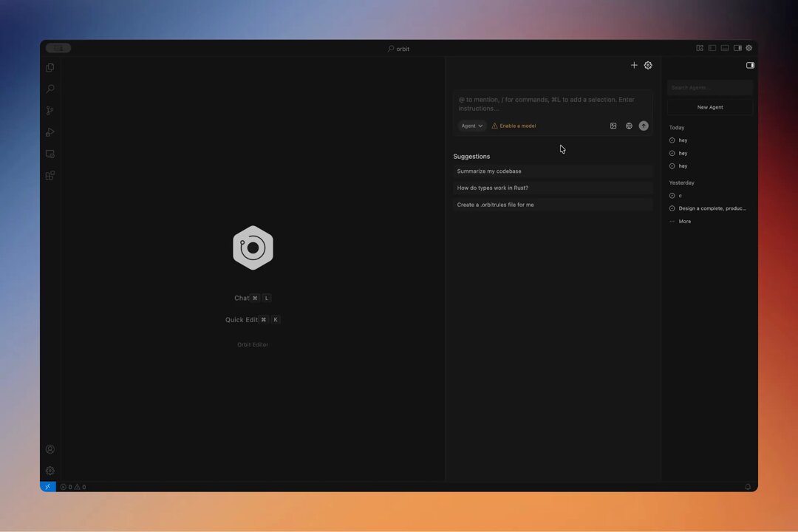Open the 'Design a complete, produc...' agent chat
Image resolution: width=798 pixels, height=532 pixels.
[x=708, y=208]
